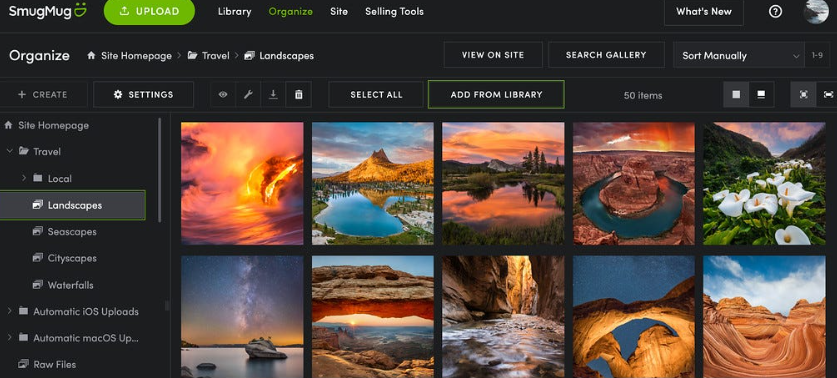Select the stretched wide thumbnail icon
Screen dimensions: 837x378
click(828, 94)
